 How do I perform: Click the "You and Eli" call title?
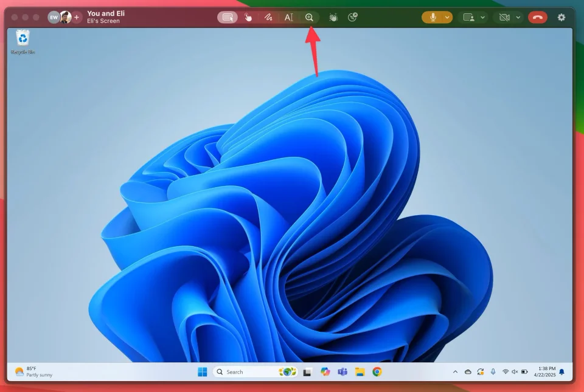click(106, 13)
